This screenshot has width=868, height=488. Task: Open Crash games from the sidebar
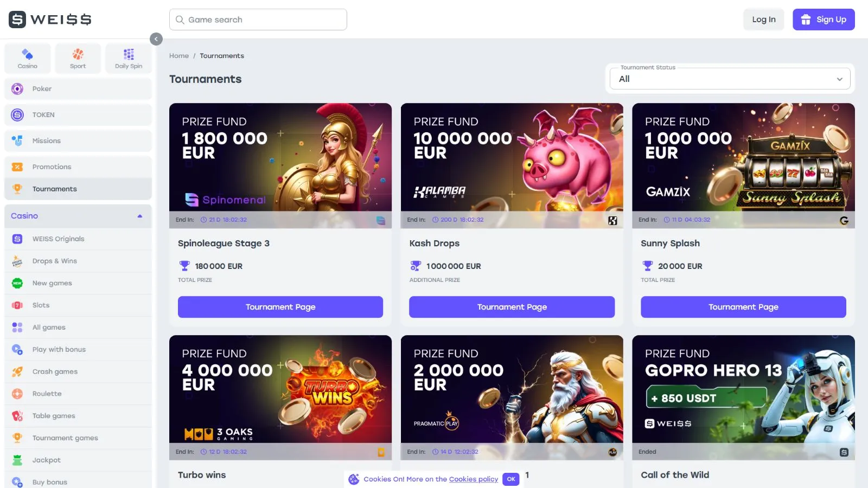click(x=55, y=372)
